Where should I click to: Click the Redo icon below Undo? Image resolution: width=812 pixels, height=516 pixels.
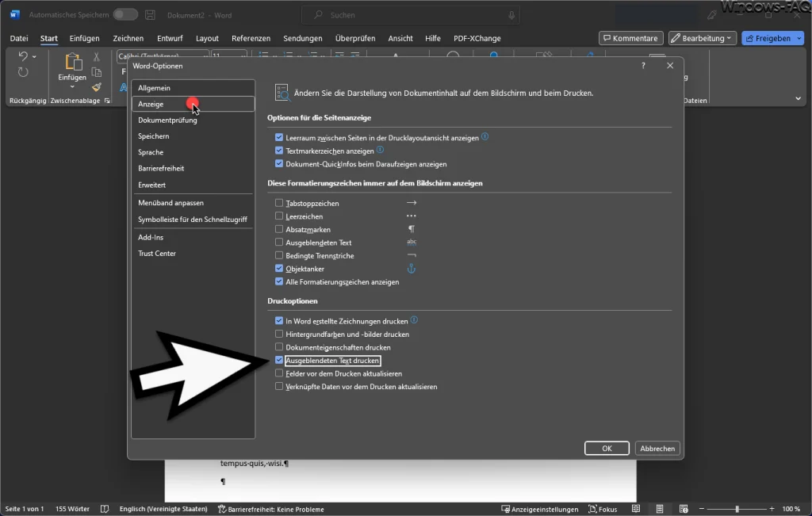pos(23,72)
